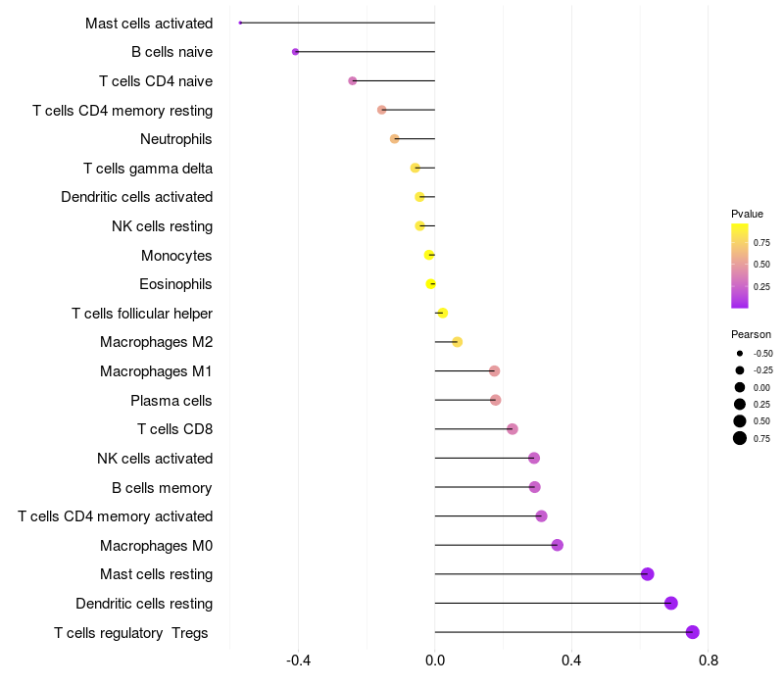
Task: Click the T cells regulatory Tregs data point
Action: (693, 632)
